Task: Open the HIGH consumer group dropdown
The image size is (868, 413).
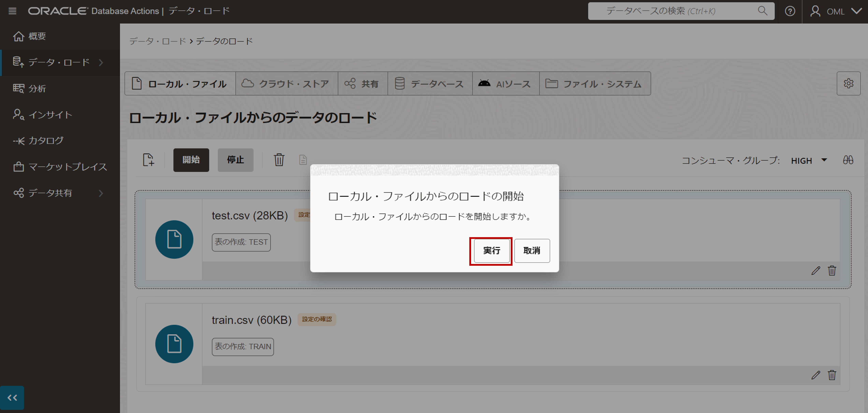Action: [809, 160]
